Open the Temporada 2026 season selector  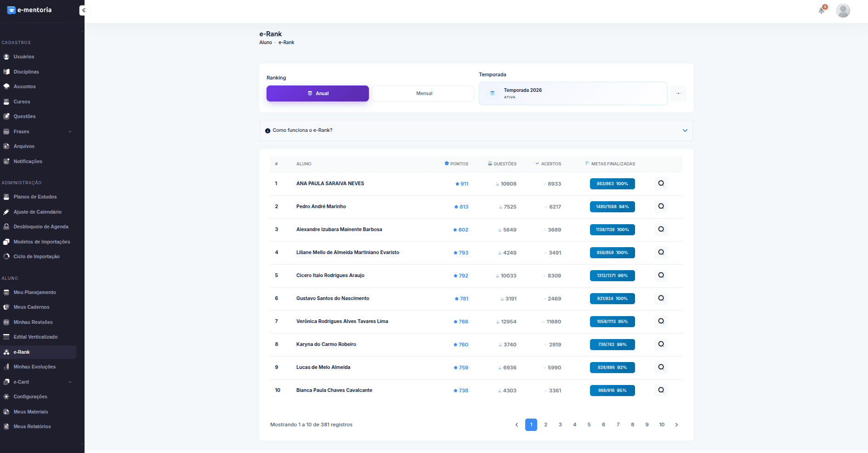click(x=573, y=93)
